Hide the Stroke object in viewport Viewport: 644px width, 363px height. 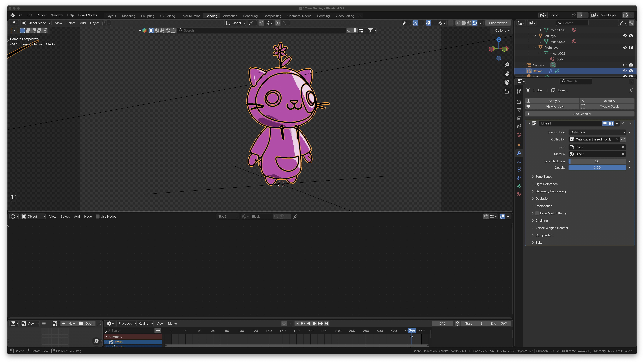pos(625,71)
